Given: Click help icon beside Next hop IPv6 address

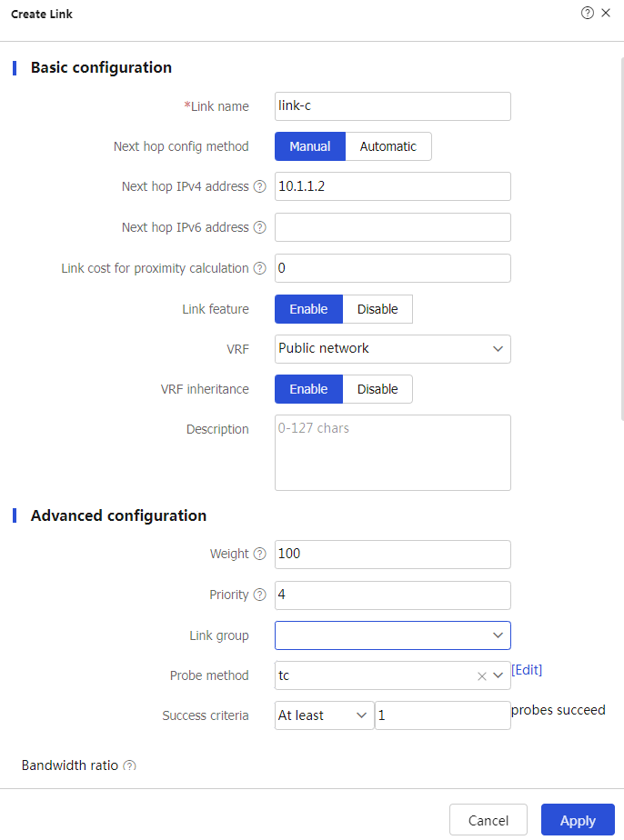Looking at the screenshot, I should coord(259,227).
